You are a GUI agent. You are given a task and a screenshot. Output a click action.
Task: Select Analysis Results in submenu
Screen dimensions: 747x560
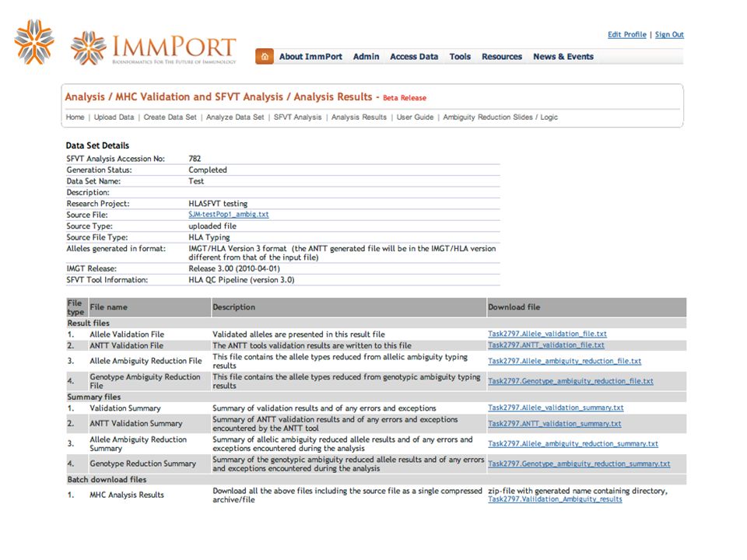359,117
